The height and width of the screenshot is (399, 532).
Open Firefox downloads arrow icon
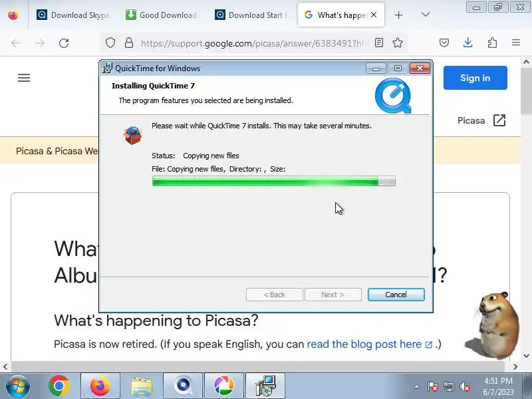click(468, 43)
